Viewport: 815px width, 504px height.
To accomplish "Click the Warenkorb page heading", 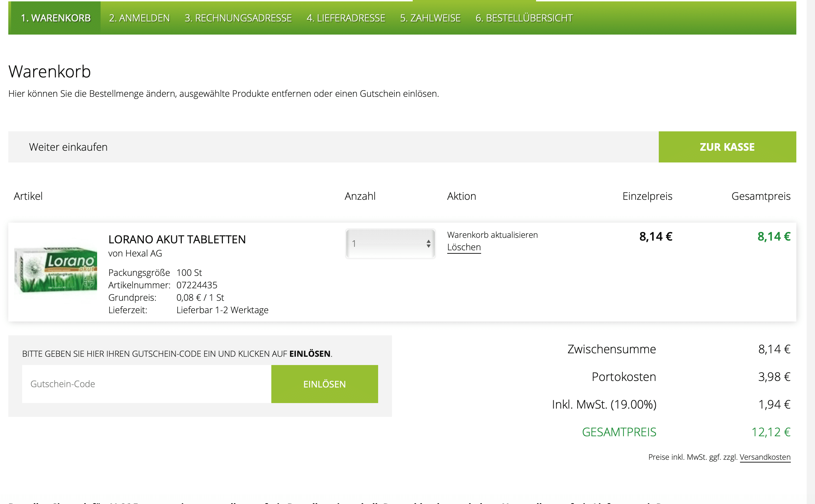I will [49, 72].
